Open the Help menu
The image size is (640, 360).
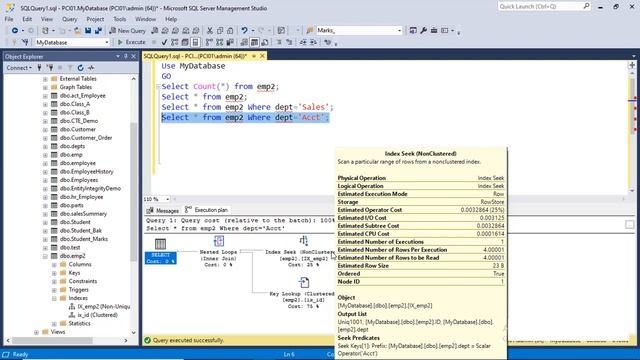(171, 19)
